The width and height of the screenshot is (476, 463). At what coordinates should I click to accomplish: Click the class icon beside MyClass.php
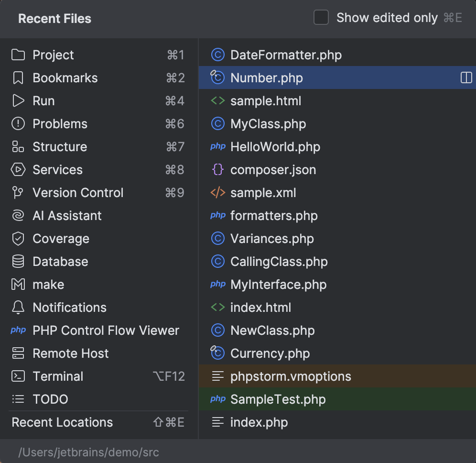point(218,123)
